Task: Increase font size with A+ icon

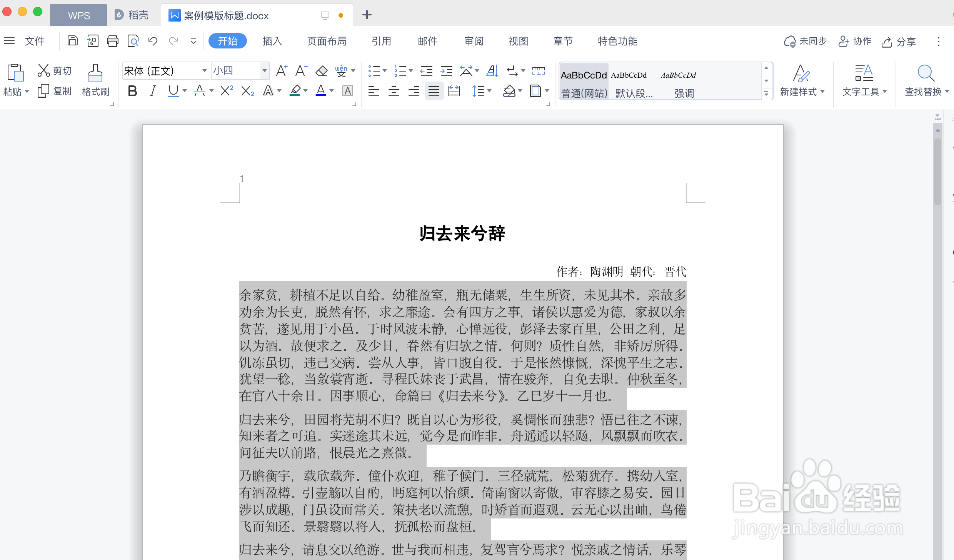Action: (282, 71)
